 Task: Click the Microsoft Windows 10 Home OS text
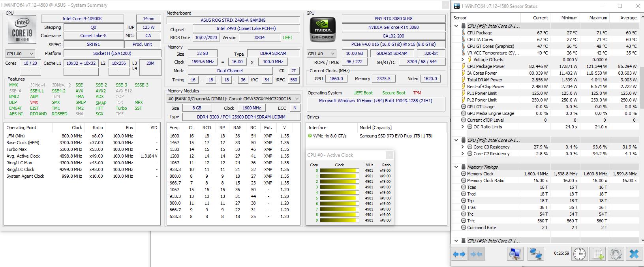(375, 101)
